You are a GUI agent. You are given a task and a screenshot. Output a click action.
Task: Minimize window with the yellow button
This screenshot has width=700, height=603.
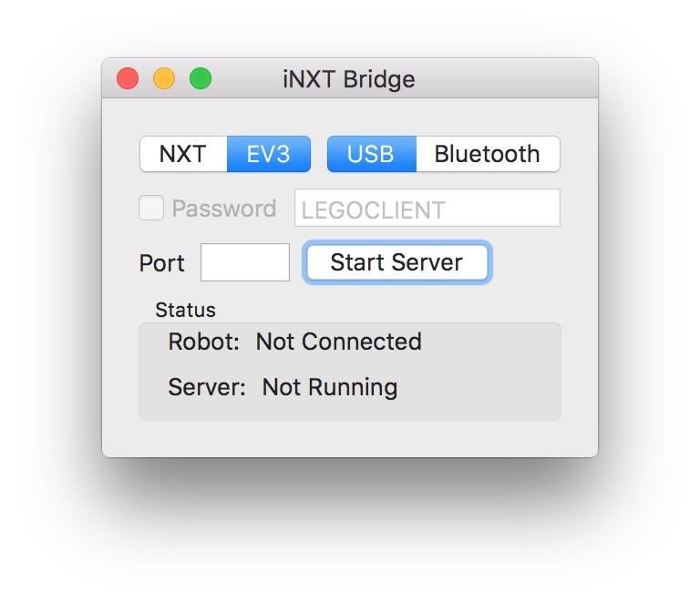[164, 79]
